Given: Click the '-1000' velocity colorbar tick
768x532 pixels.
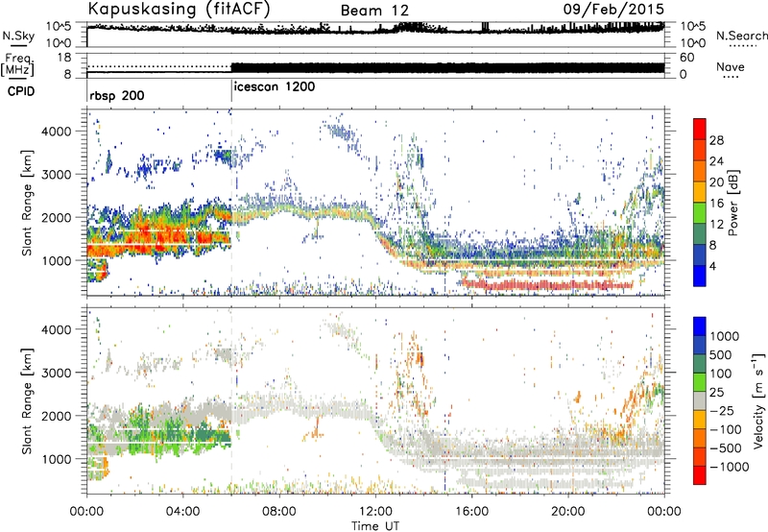Looking at the screenshot, I should click(730, 467).
